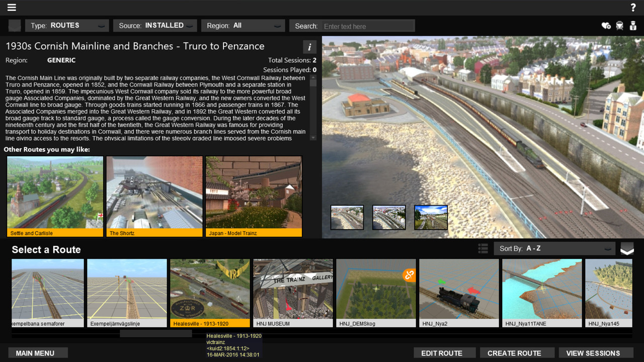
Task: Select the Exempeljärnvägslinje route
Action: coord(127,293)
